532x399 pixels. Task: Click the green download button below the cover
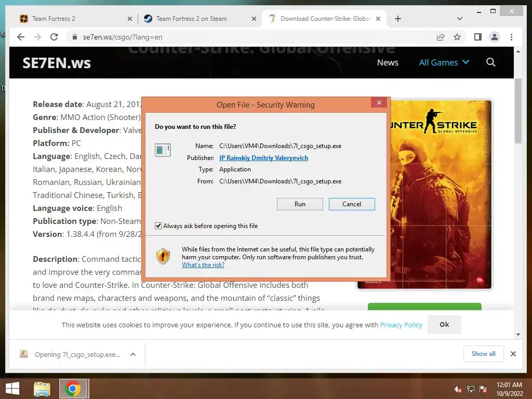tap(424, 307)
